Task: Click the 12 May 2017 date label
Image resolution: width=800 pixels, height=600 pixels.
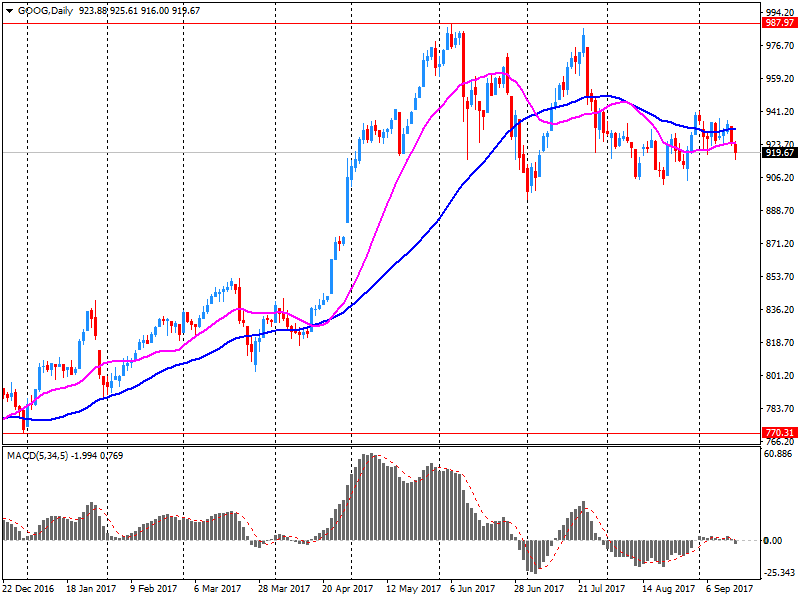Action: pyautogui.click(x=413, y=589)
